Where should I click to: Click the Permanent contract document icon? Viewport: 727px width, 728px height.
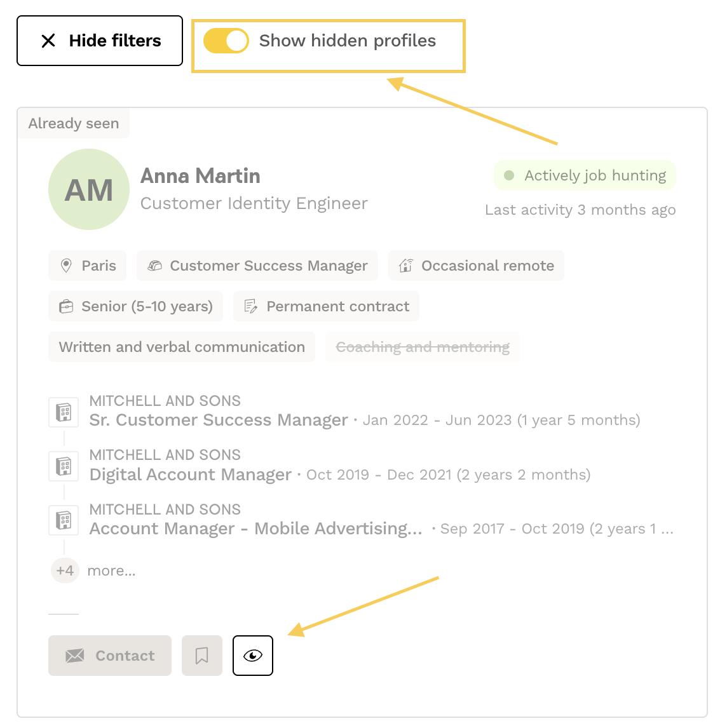pyautogui.click(x=251, y=307)
